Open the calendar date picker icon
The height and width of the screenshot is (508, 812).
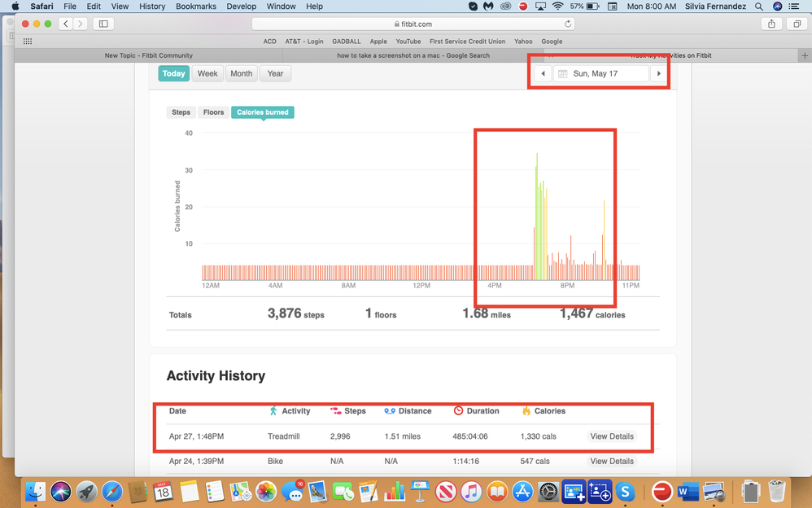tap(561, 73)
